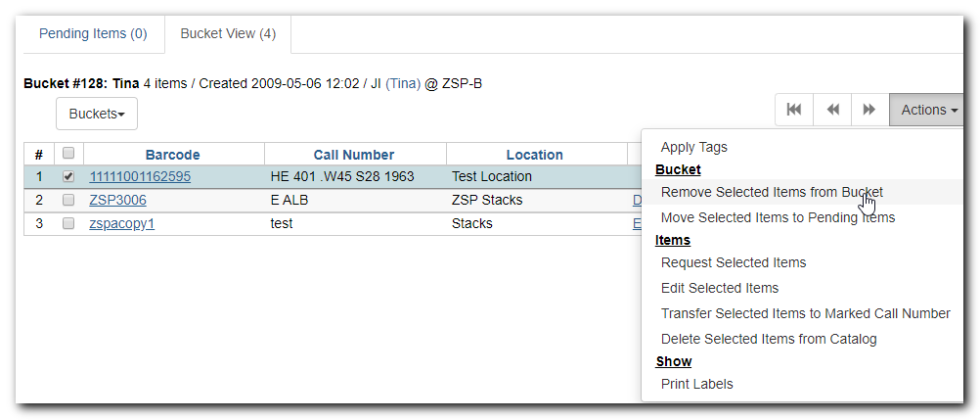Open the barcode link 11111001162595

pyautogui.click(x=140, y=177)
